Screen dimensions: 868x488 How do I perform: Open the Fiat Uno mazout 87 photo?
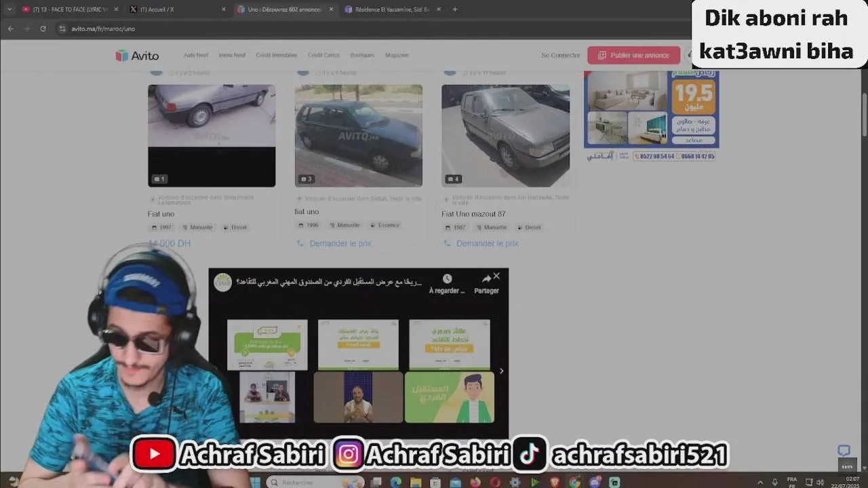click(505, 136)
